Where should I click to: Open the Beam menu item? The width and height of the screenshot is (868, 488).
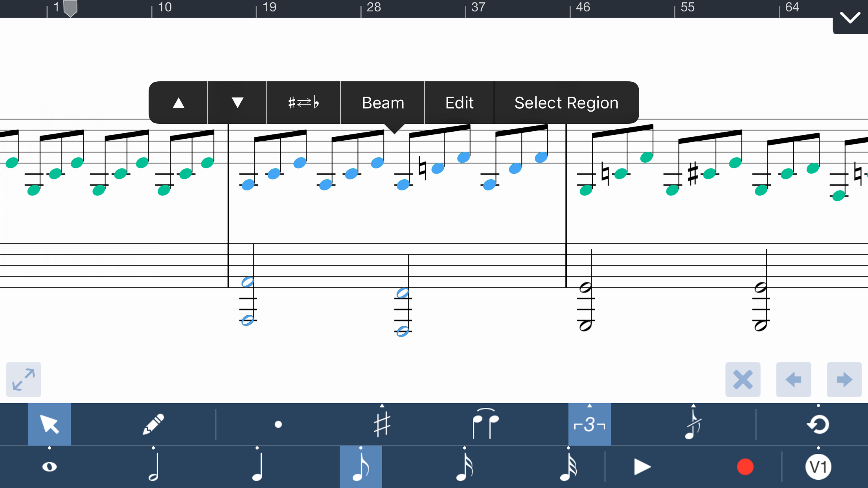(x=383, y=103)
